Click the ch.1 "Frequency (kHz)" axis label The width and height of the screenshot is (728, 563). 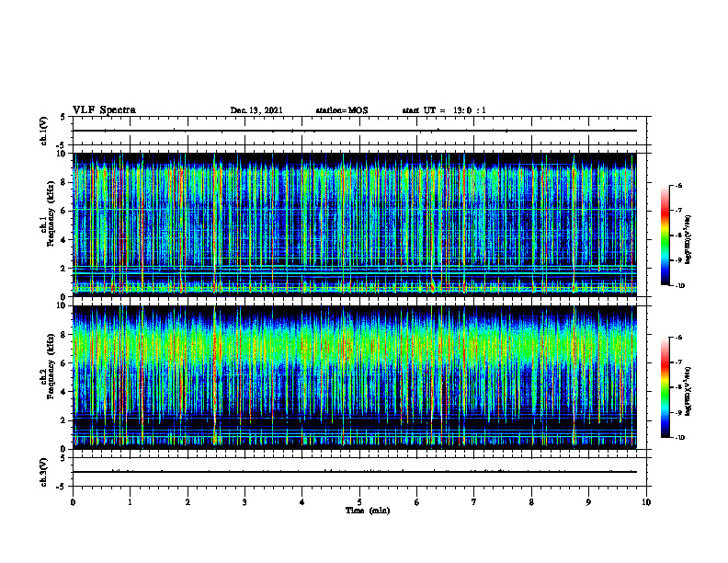pyautogui.click(x=51, y=214)
